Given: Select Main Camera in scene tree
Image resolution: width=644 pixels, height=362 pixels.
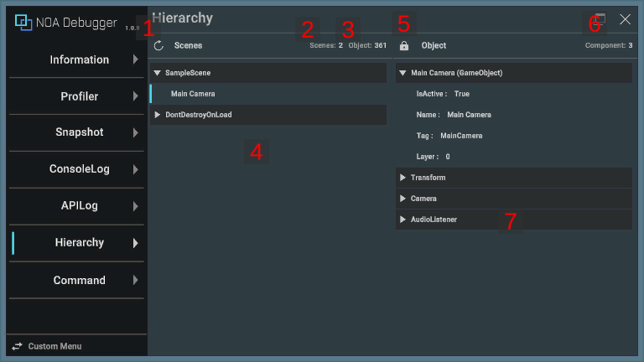Looking at the screenshot, I should pos(268,94).
